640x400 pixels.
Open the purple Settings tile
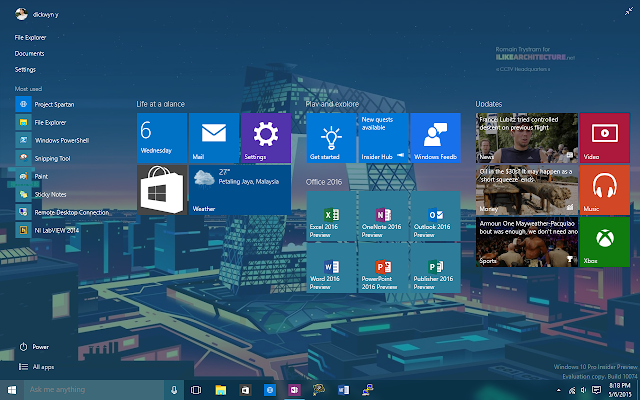tap(266, 138)
